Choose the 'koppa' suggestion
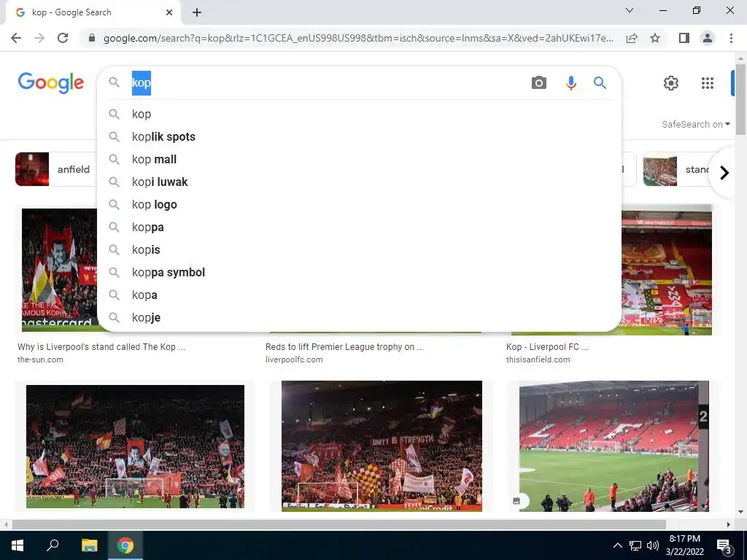 click(x=359, y=227)
